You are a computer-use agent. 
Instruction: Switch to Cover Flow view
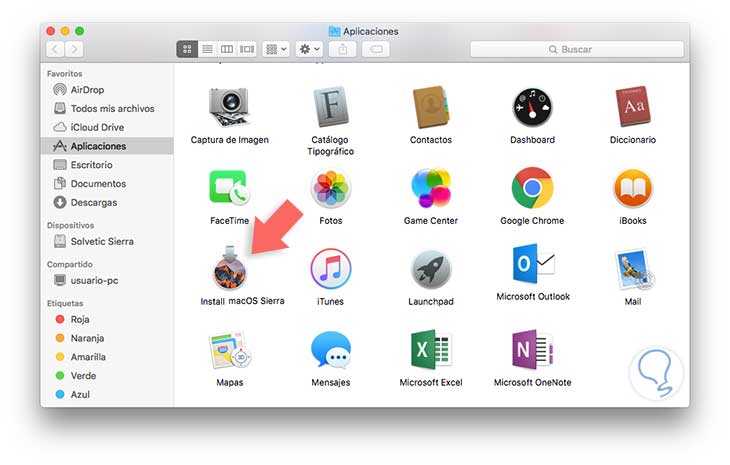pyautogui.click(x=247, y=49)
